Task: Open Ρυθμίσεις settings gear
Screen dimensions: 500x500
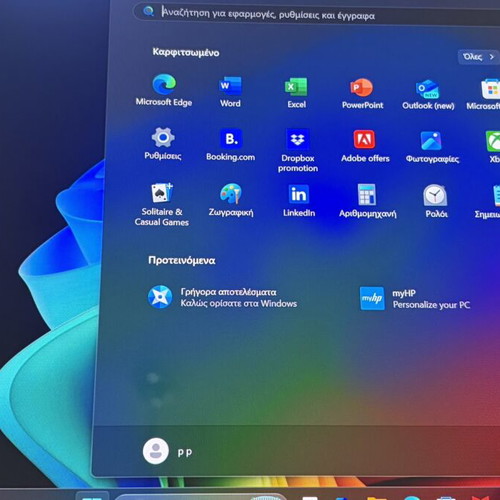Action: tap(163, 144)
